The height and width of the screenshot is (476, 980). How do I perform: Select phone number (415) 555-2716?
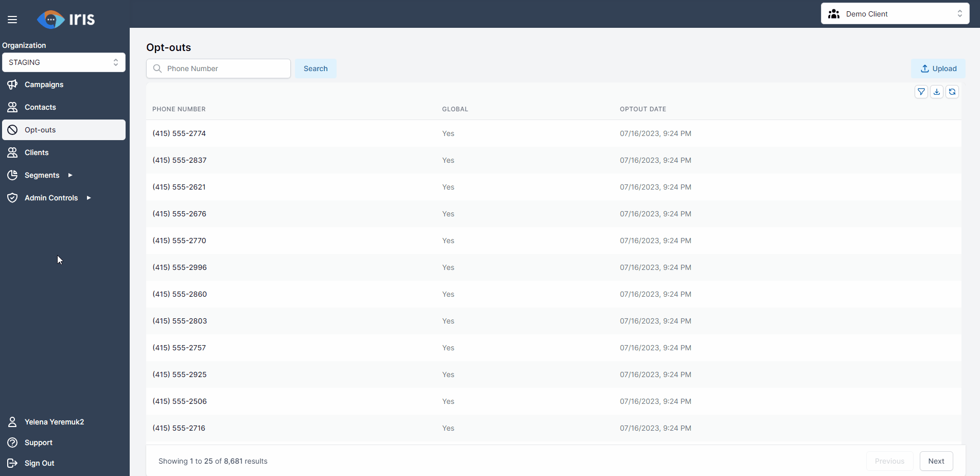click(x=179, y=428)
